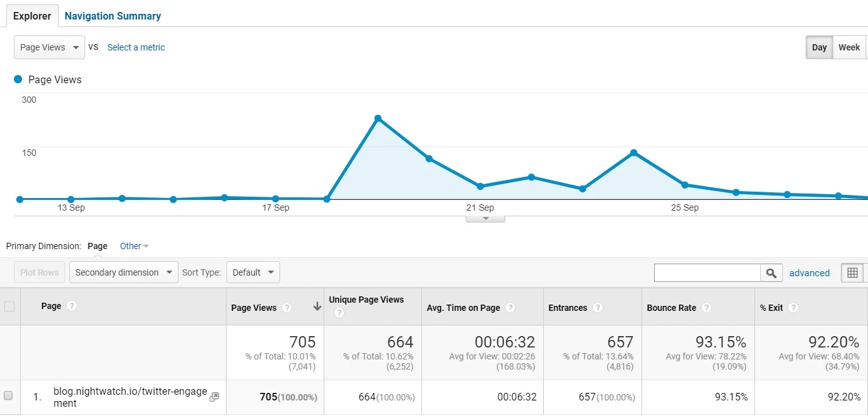Check the box for the twitter-engagement row
Viewport: 868px width, 420px height.
[9, 396]
